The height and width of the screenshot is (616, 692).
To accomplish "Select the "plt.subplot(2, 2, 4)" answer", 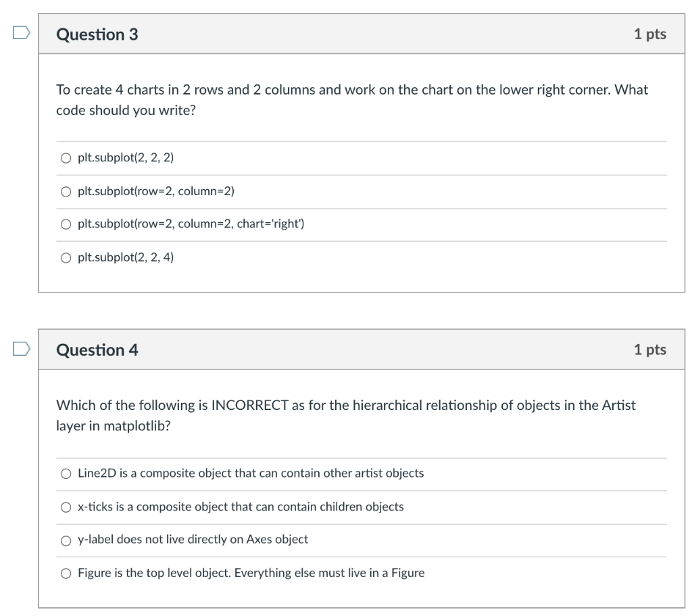I will [x=66, y=257].
